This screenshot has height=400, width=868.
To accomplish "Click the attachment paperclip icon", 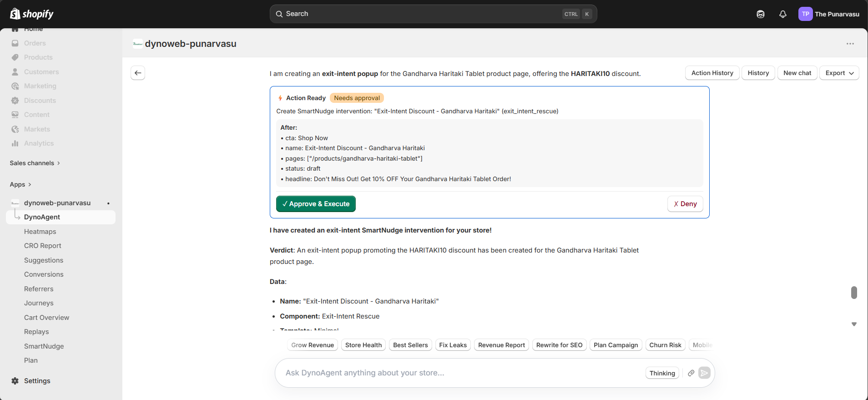I will [x=691, y=373].
